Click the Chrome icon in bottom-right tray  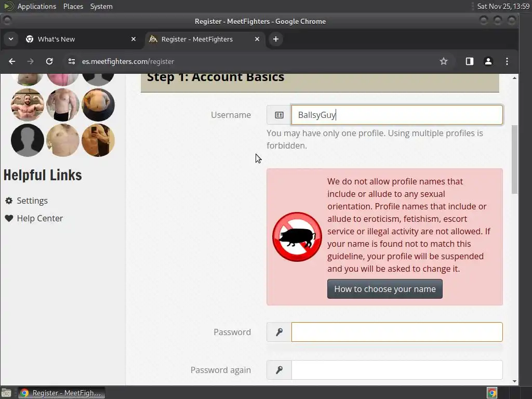pos(492,393)
